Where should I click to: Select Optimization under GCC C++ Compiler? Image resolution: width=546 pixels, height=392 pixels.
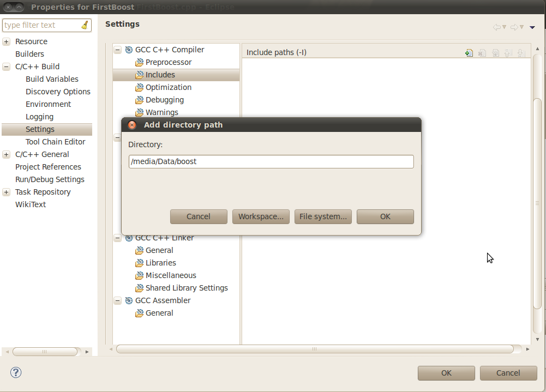click(x=168, y=87)
